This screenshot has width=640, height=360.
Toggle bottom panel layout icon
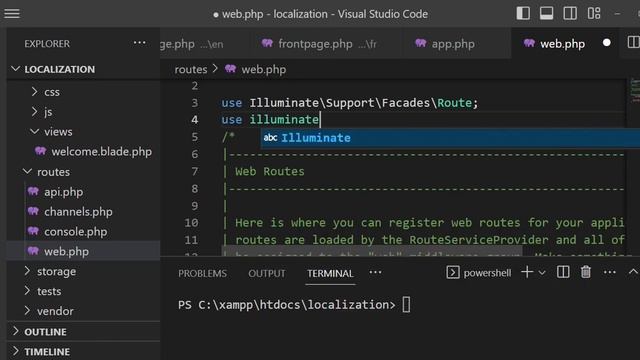click(546, 13)
